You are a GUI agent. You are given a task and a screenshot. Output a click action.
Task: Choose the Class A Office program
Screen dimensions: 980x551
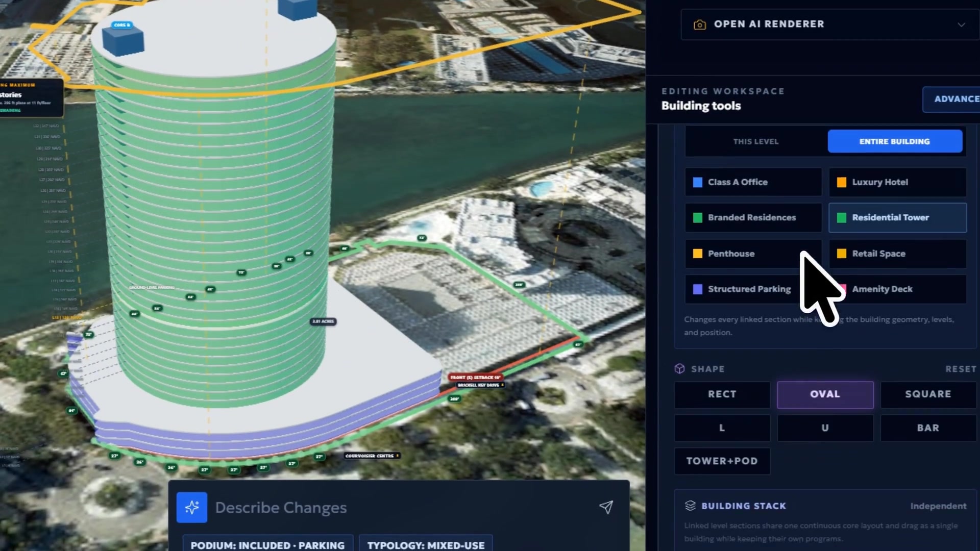753,182
